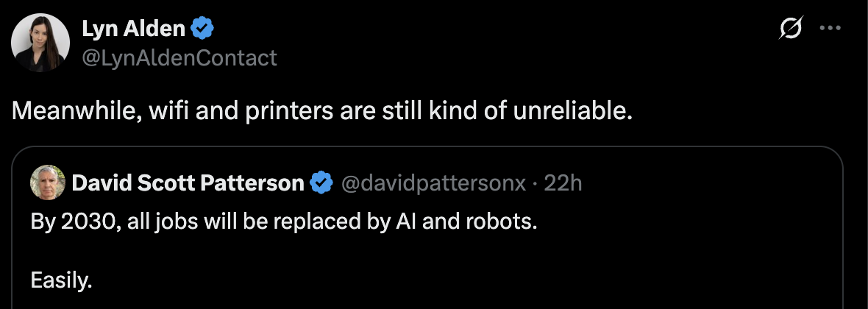Viewport: 868px width, 309px height.
Task: Open quoted post text about 2030 jobs
Action: [x=284, y=221]
